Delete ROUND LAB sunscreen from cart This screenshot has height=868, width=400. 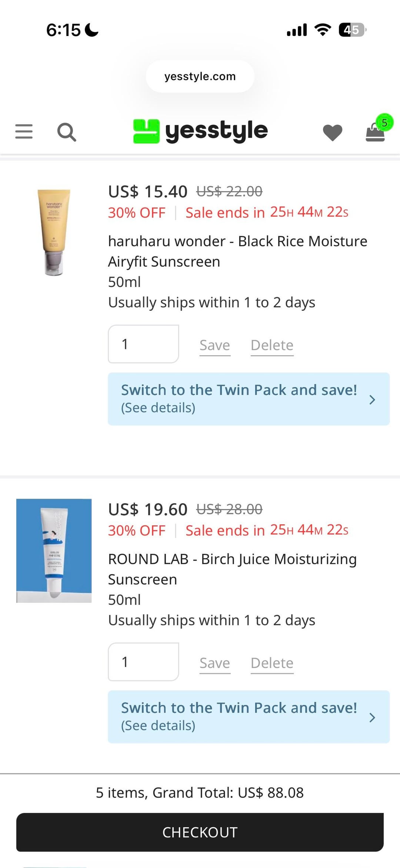click(x=272, y=663)
